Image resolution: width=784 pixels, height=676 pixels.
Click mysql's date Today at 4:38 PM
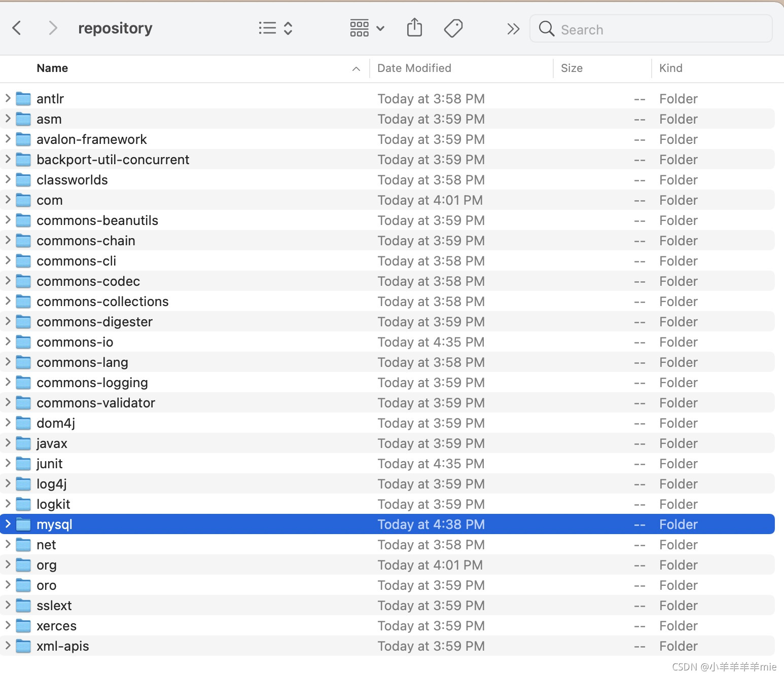(x=431, y=524)
